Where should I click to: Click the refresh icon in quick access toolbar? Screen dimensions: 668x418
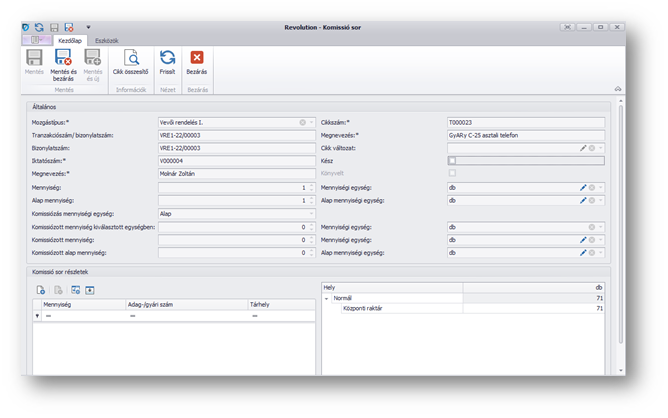pos(39,27)
